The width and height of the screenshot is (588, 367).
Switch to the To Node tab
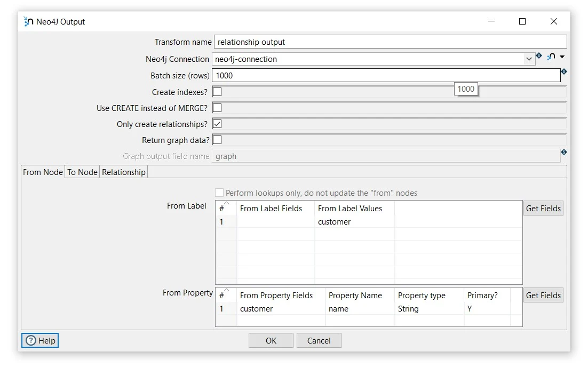pos(82,172)
